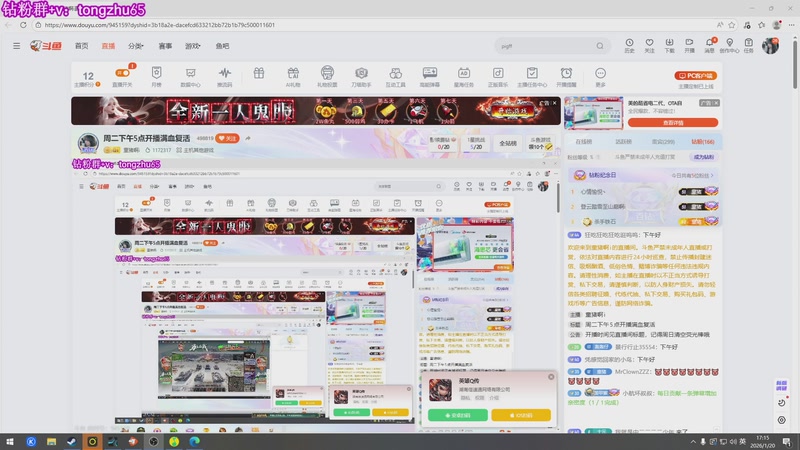Open the streamer avatar beside stream title
The width and height of the screenshot is (800, 450).
coord(88,143)
